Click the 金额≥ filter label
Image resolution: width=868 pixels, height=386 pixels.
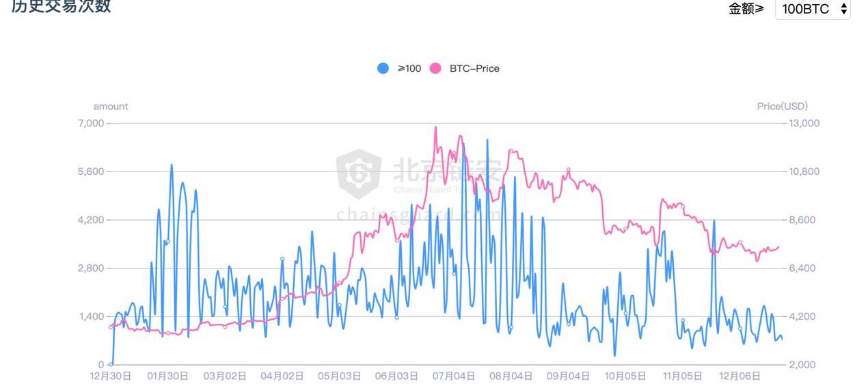pyautogui.click(x=746, y=9)
